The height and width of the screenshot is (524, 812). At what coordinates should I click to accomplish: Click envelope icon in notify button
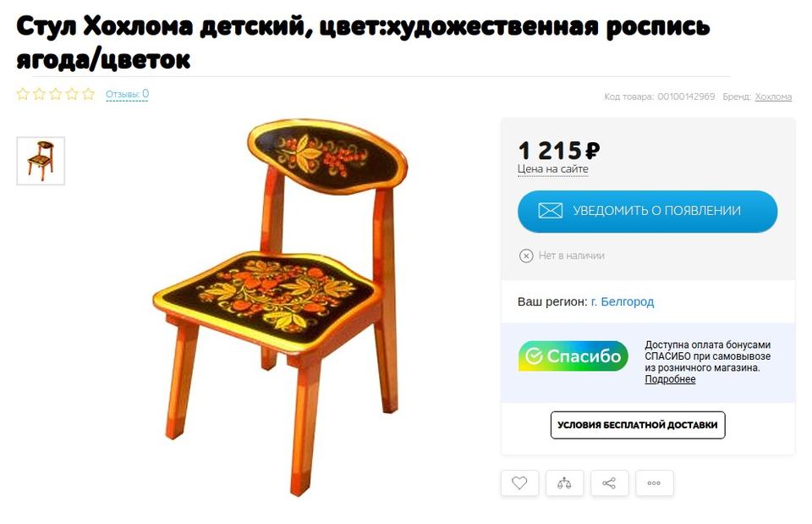[x=550, y=211]
